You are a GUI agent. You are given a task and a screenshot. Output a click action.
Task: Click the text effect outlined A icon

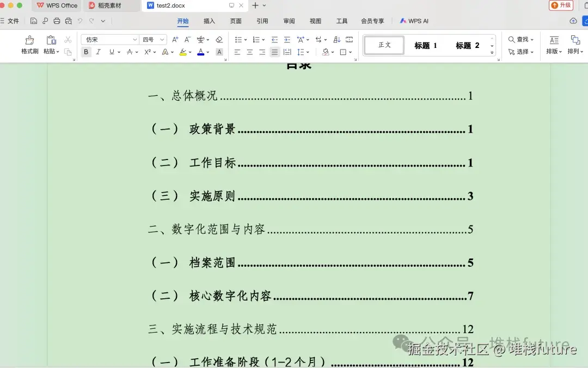[x=165, y=52]
